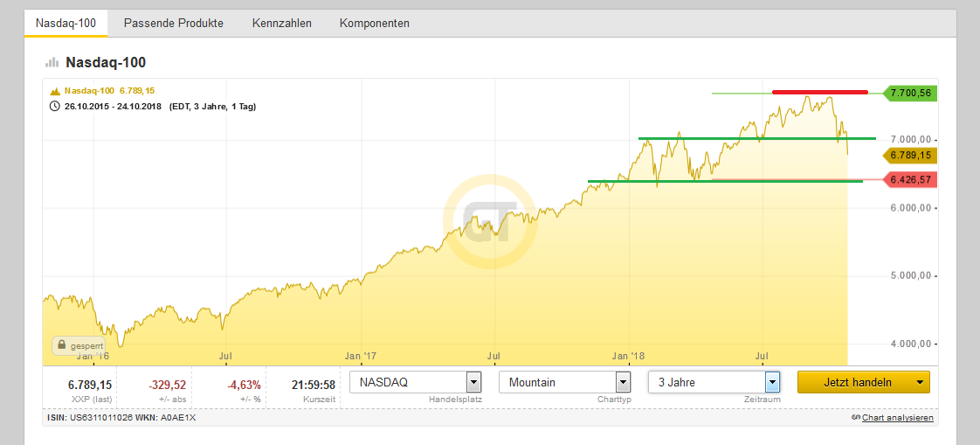
Task: Click the Nasdaq-100 chart heading
Action: point(106,63)
